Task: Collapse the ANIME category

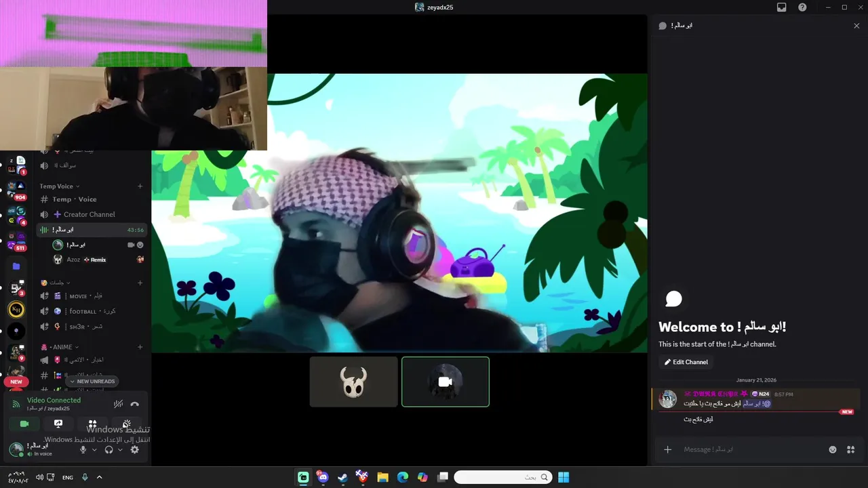Action: (60, 347)
